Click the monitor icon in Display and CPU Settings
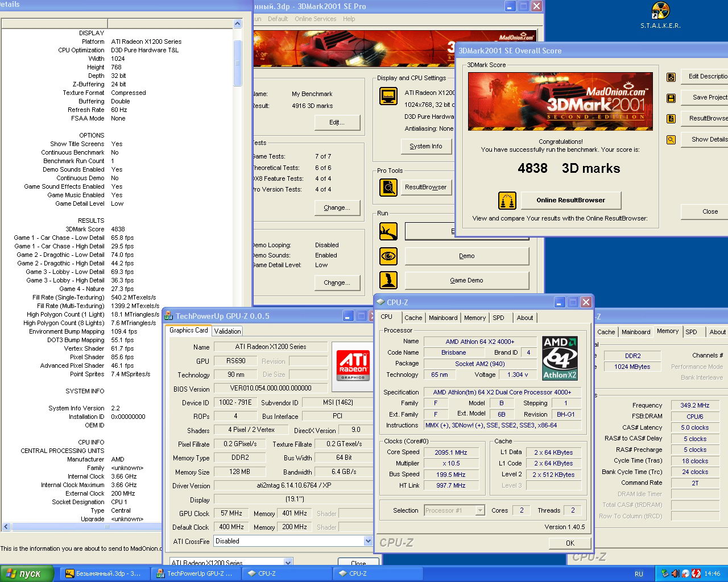Screen dimensions: 728x582 point(388,96)
